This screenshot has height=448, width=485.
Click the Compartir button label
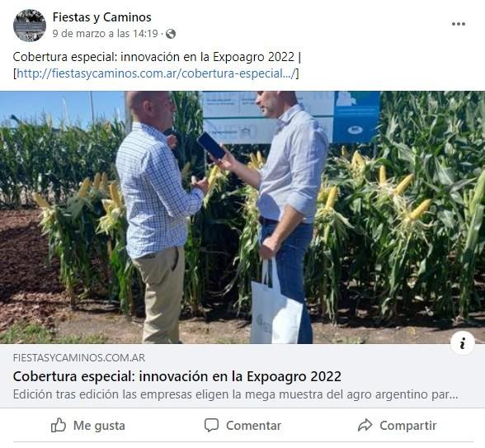click(408, 426)
